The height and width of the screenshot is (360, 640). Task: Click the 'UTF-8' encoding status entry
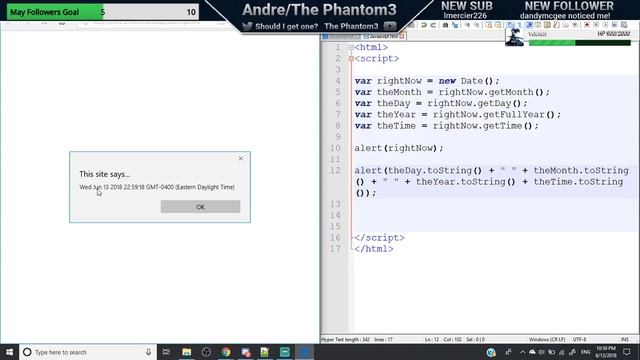pos(580,339)
